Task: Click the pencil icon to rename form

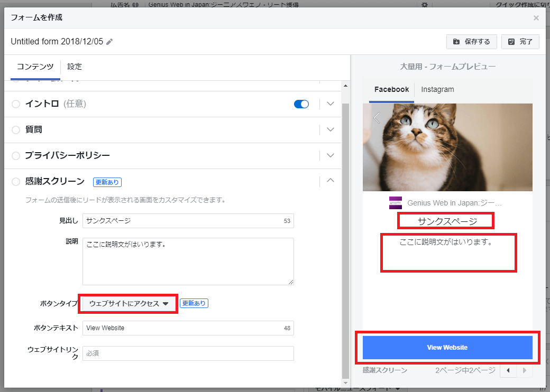Action: point(109,42)
